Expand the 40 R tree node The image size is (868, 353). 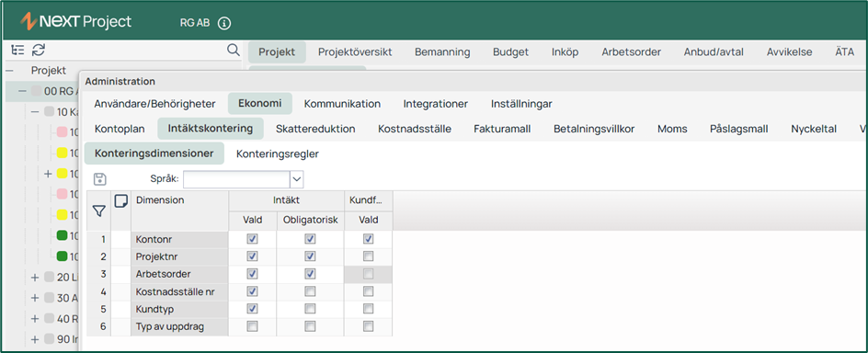tap(35, 319)
